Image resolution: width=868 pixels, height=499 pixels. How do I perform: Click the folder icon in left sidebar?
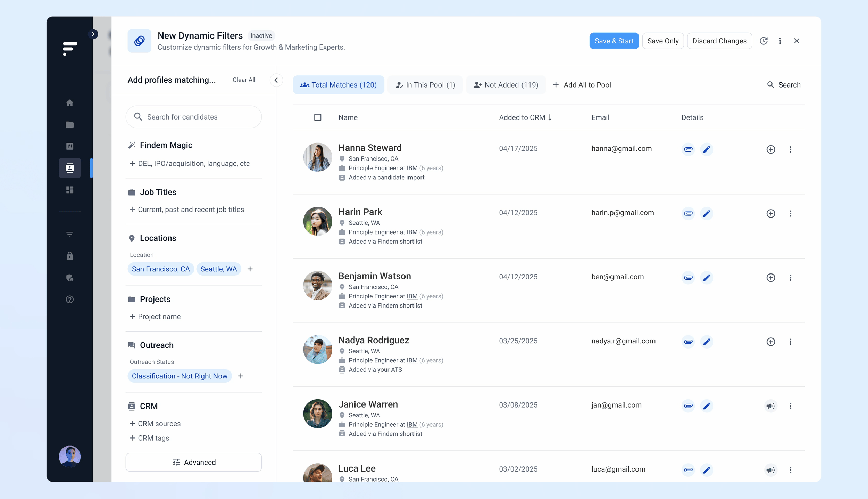(70, 125)
